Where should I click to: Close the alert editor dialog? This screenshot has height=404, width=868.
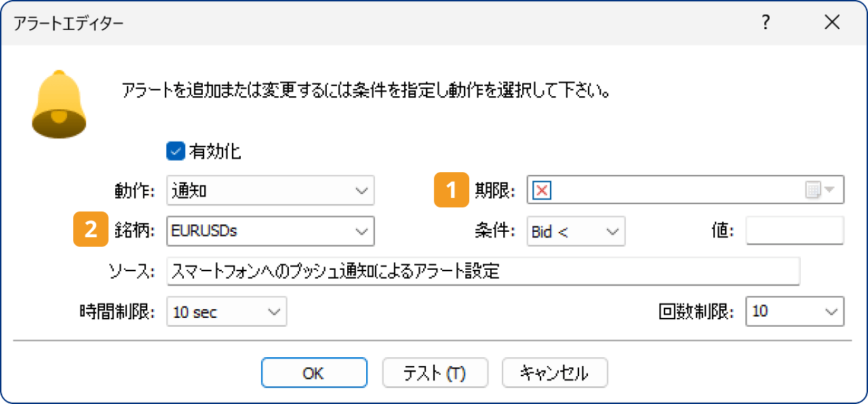coord(832,22)
